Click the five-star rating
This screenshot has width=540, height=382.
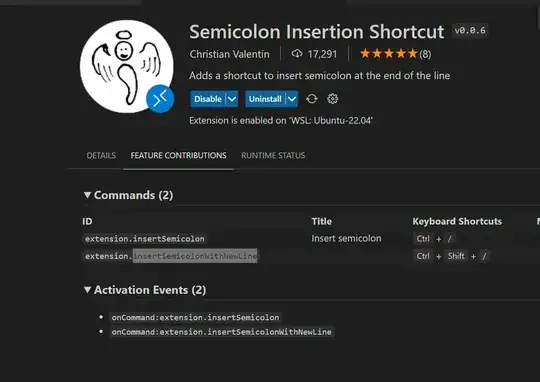tap(388, 54)
